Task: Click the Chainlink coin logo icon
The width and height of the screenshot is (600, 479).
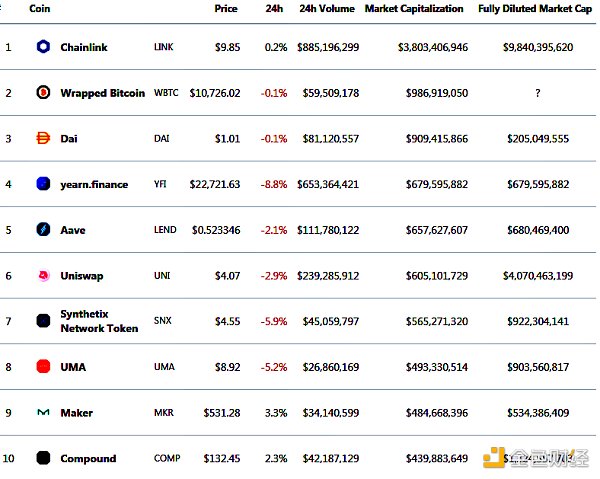Action: [x=43, y=47]
